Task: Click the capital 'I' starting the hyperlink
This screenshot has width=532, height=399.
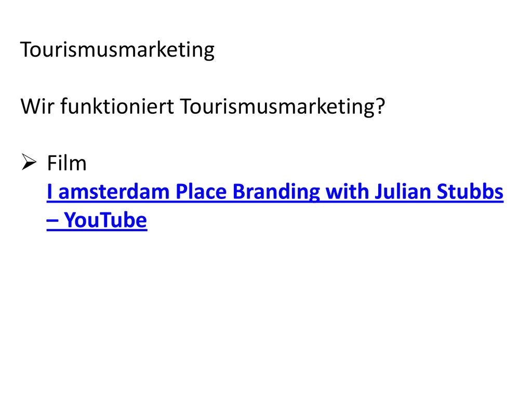Action: 49,192
